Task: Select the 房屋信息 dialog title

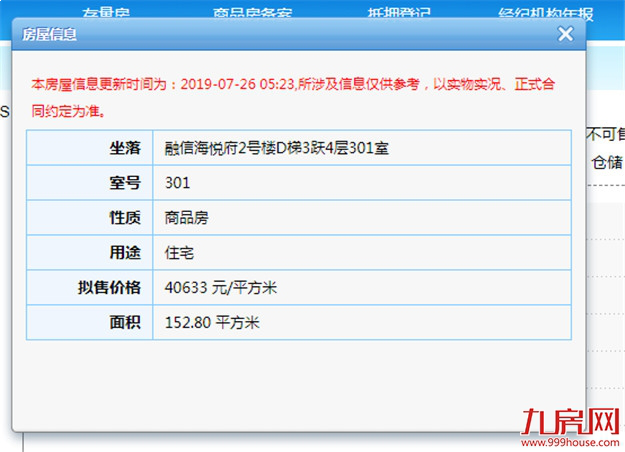Action: [49, 34]
